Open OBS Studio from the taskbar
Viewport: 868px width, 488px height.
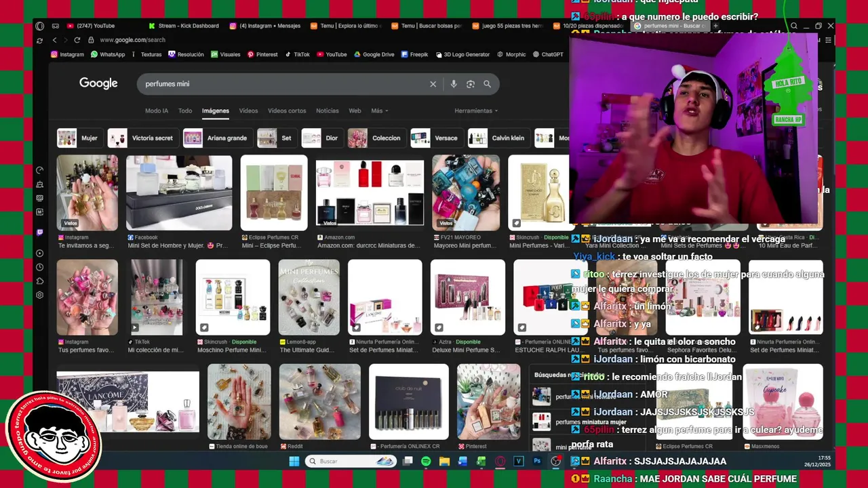click(556, 461)
